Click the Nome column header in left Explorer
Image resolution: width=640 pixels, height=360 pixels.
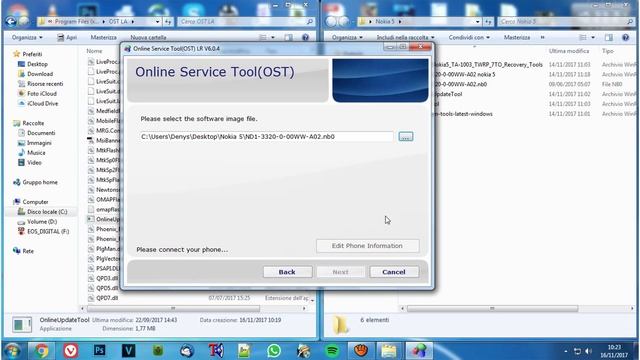[94, 51]
